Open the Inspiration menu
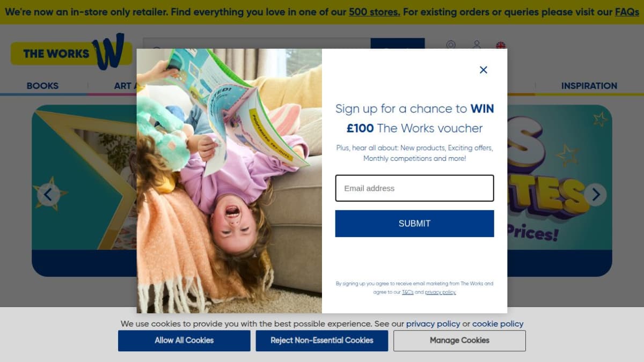 pos(589,86)
